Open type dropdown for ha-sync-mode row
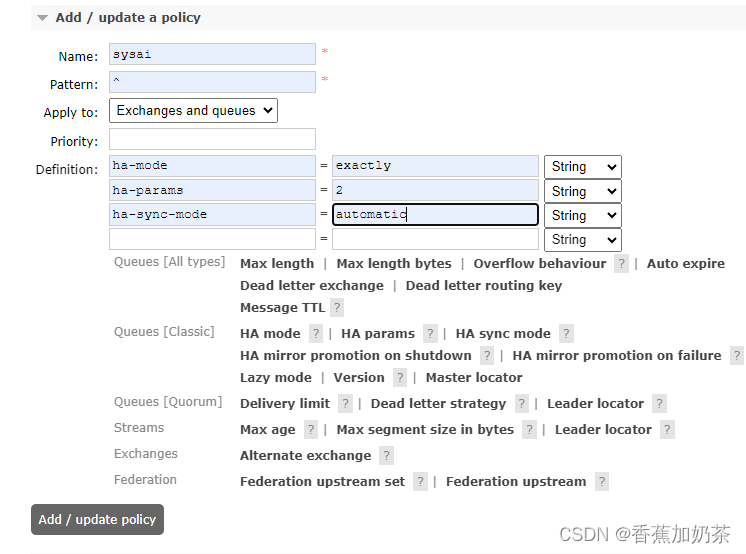 pos(583,216)
